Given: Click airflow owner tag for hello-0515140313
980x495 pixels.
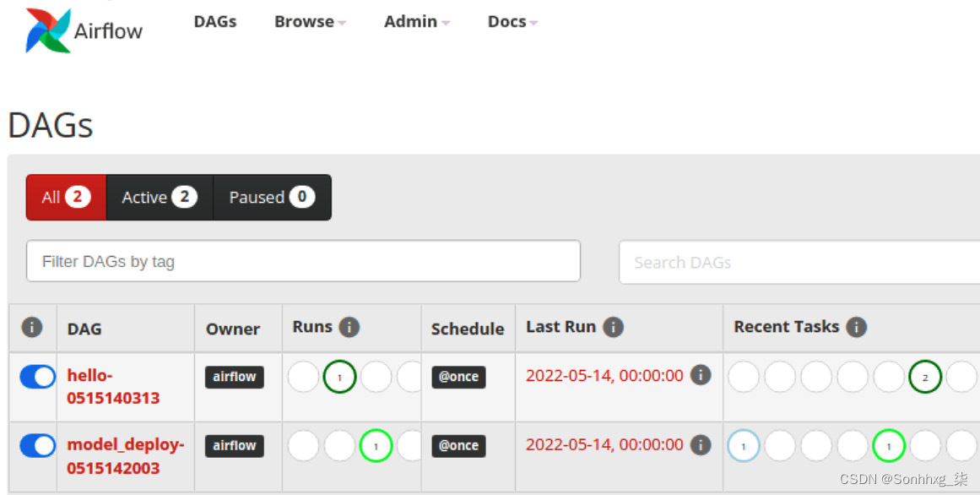Looking at the screenshot, I should click(x=235, y=377).
